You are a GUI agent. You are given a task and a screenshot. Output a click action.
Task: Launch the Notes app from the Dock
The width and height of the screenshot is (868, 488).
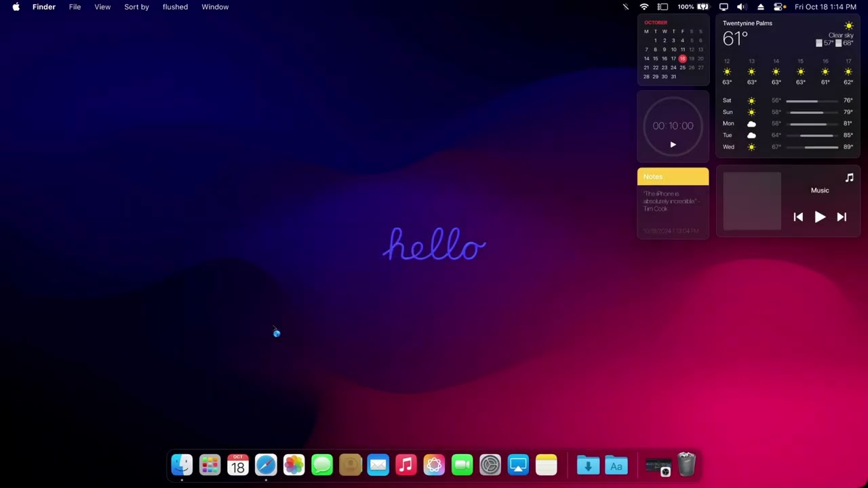pyautogui.click(x=546, y=465)
